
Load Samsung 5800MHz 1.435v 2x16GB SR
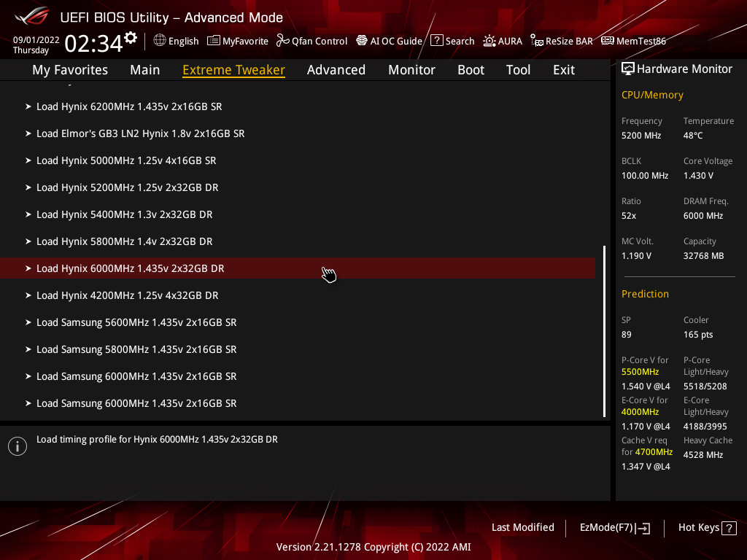pyautogui.click(x=298, y=349)
